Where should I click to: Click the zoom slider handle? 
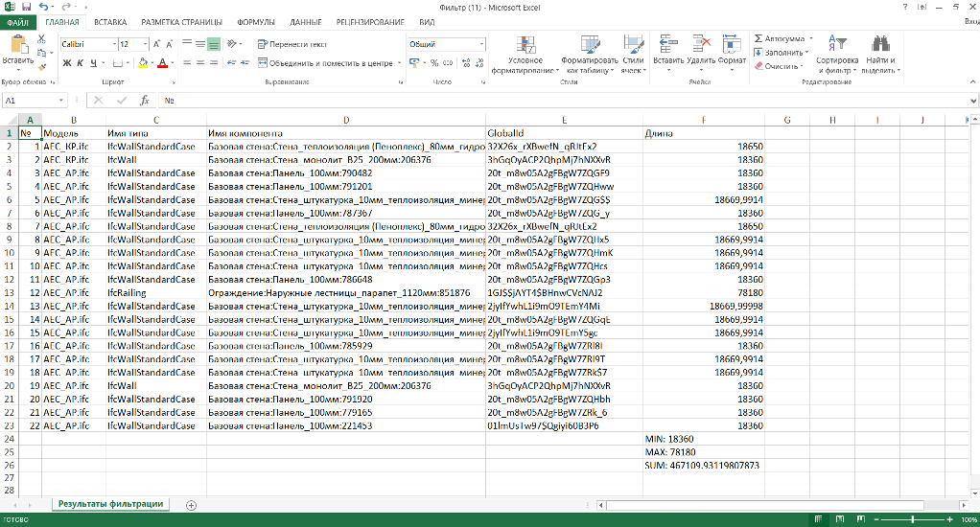[x=913, y=519]
